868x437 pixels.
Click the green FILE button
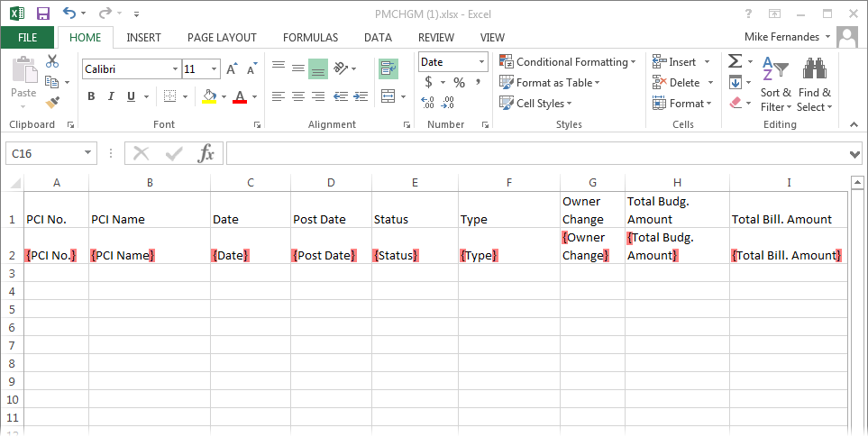28,38
